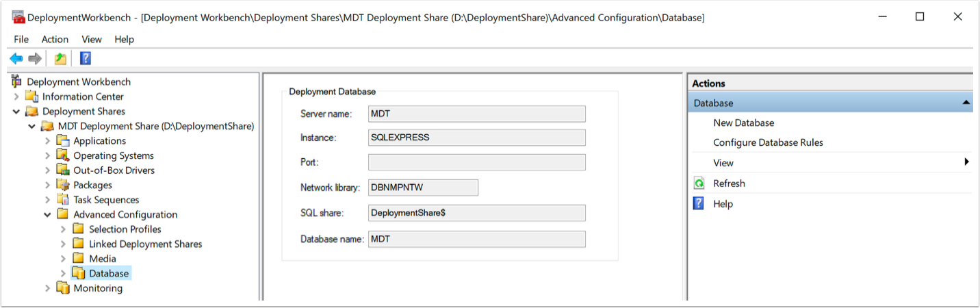
Task: Click the Database name field
Action: click(477, 239)
